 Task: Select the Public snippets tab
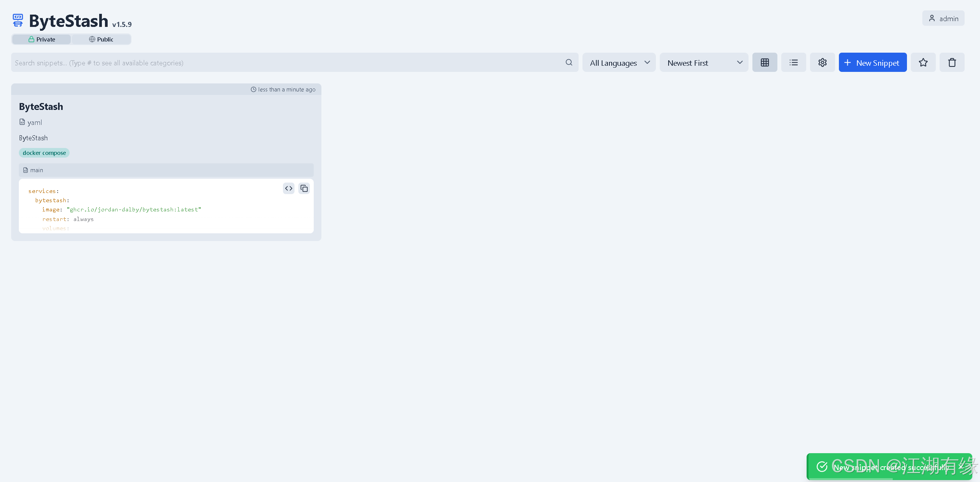coord(101,39)
